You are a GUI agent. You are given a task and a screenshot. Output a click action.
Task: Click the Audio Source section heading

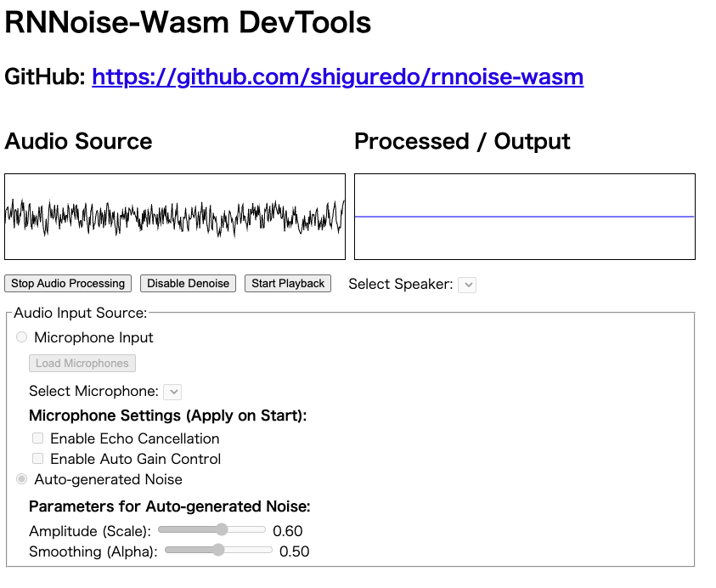click(x=77, y=142)
